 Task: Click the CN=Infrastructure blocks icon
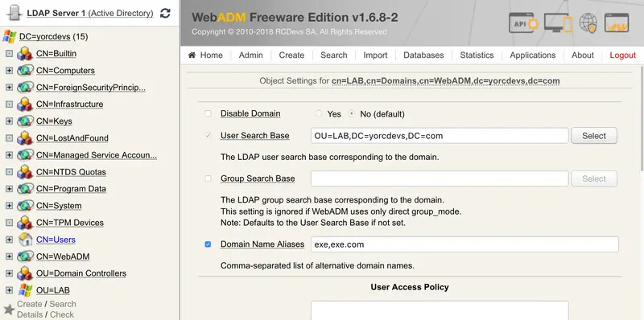pos(25,104)
